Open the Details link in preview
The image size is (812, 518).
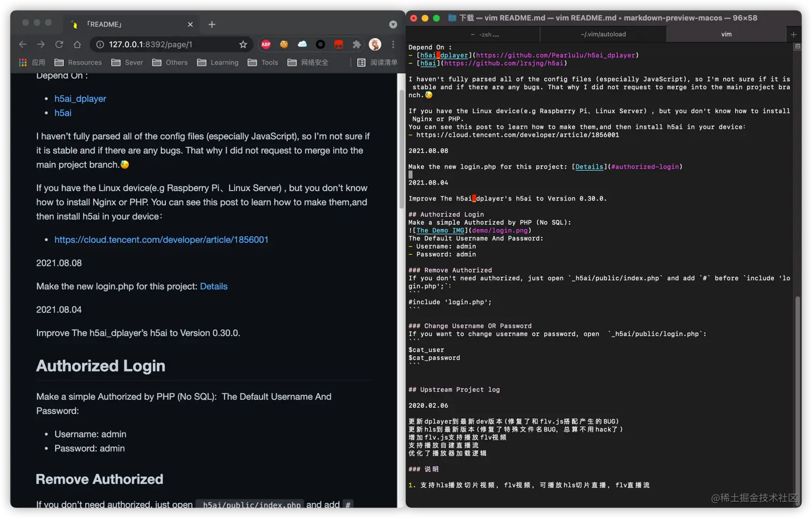coord(214,286)
